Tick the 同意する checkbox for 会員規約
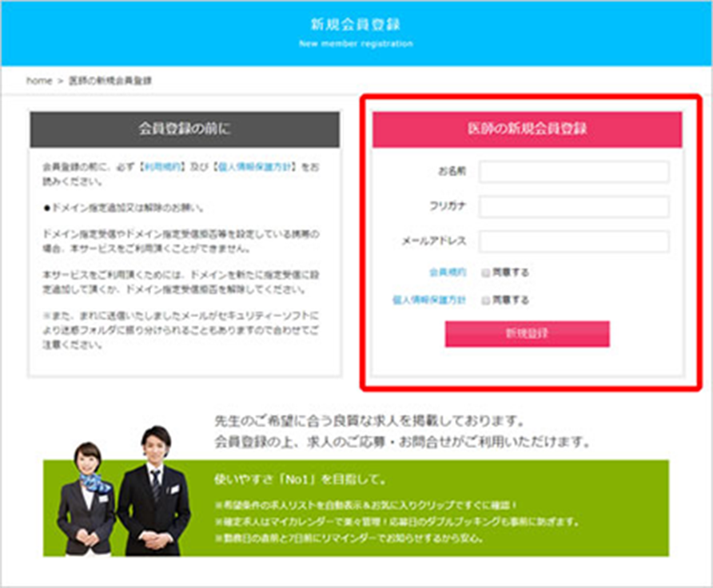Screen dimensions: 713x588 coord(485,272)
